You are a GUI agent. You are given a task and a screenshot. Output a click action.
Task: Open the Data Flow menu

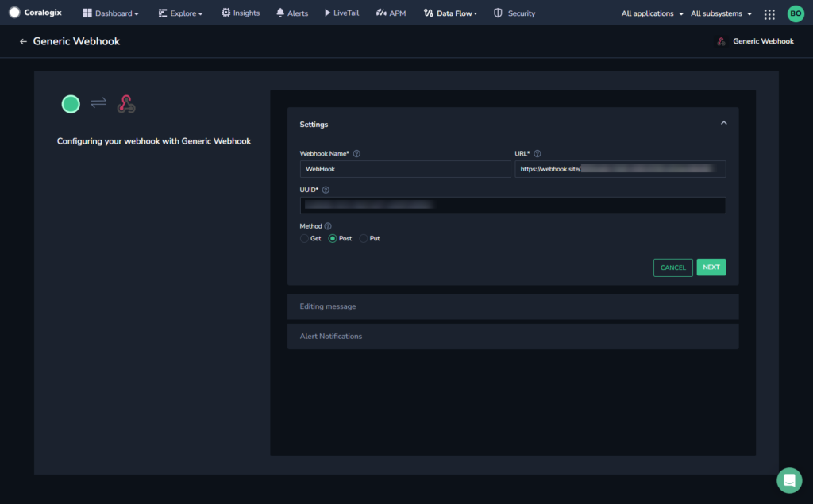450,13
